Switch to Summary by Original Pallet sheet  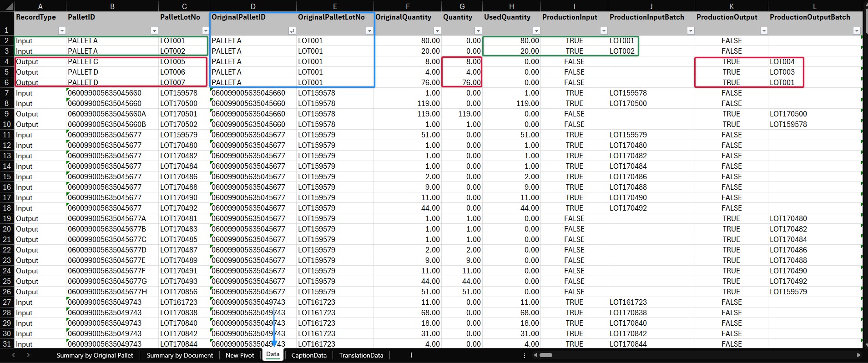click(x=95, y=355)
